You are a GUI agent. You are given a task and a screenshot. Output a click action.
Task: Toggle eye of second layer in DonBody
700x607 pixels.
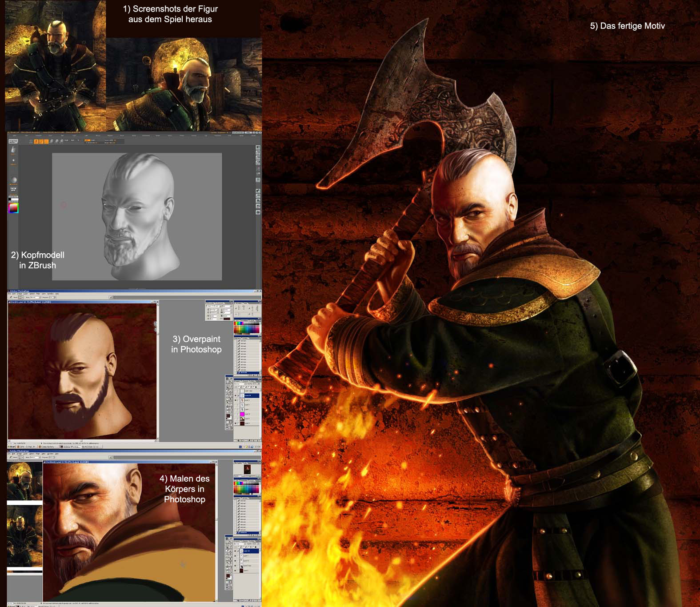coord(235,556)
